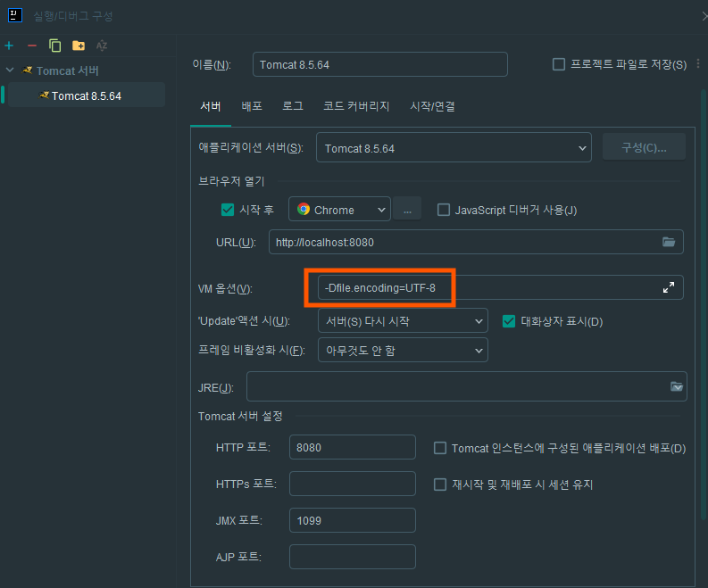Click Chrome browser icon in dropdown
This screenshot has height=588, width=708.
[304, 209]
